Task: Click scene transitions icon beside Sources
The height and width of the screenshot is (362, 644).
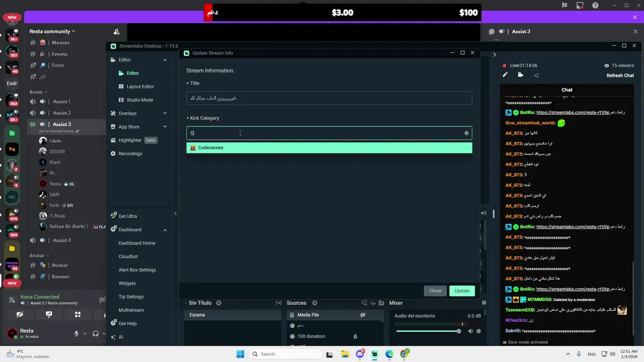Action: (x=279, y=303)
